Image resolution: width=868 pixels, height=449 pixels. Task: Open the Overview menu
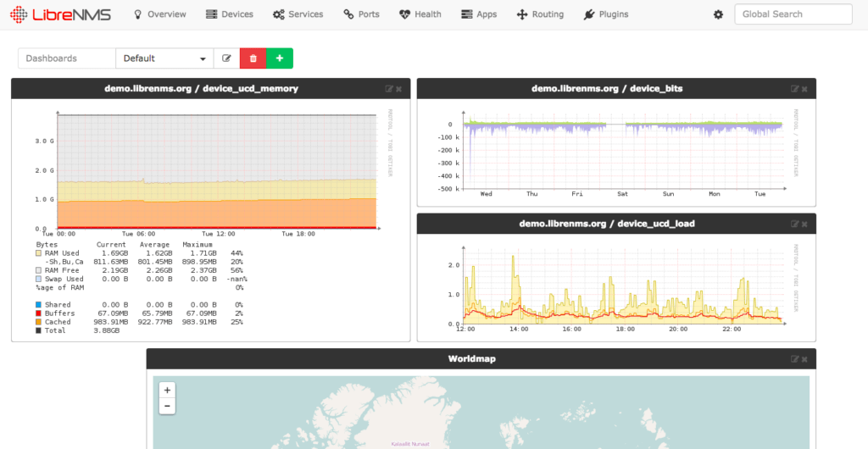pos(160,14)
